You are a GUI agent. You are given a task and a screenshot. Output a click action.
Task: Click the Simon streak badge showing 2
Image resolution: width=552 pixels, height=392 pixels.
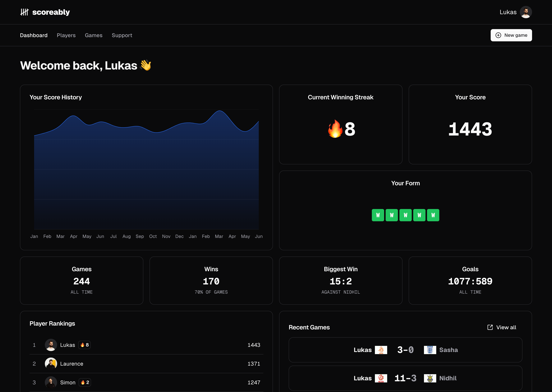click(x=85, y=382)
